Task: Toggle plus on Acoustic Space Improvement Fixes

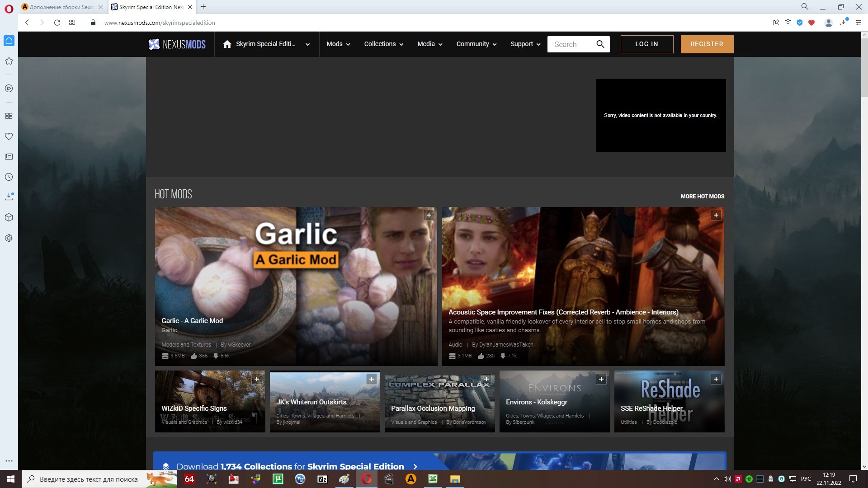Action: point(716,215)
